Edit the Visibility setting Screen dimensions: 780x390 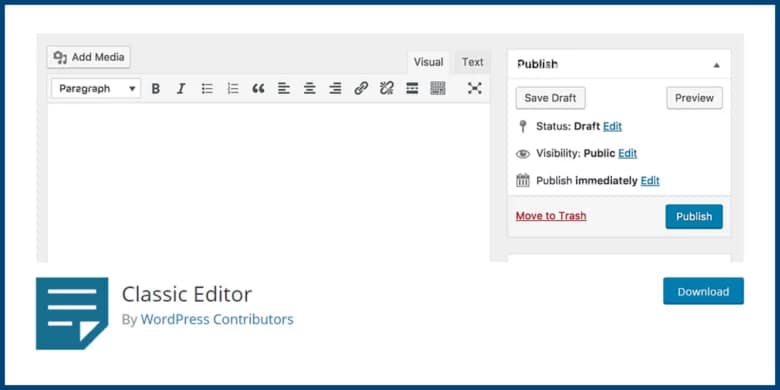click(x=628, y=154)
